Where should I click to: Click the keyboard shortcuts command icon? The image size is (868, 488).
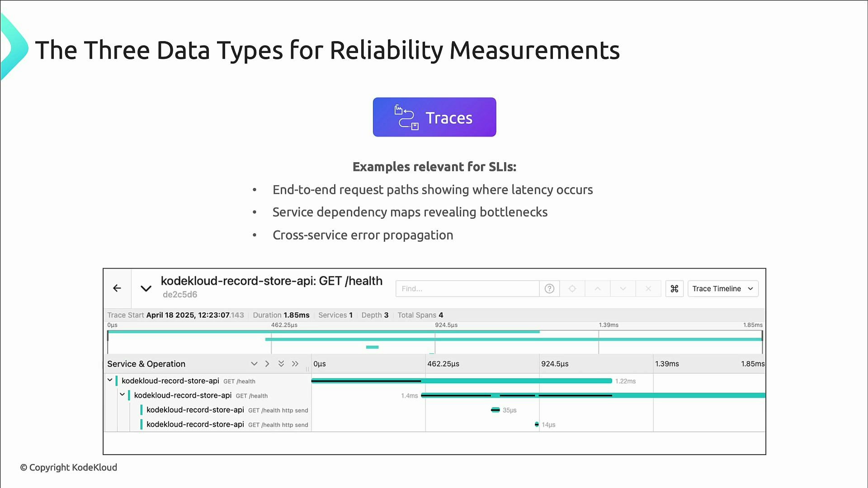[674, 288]
